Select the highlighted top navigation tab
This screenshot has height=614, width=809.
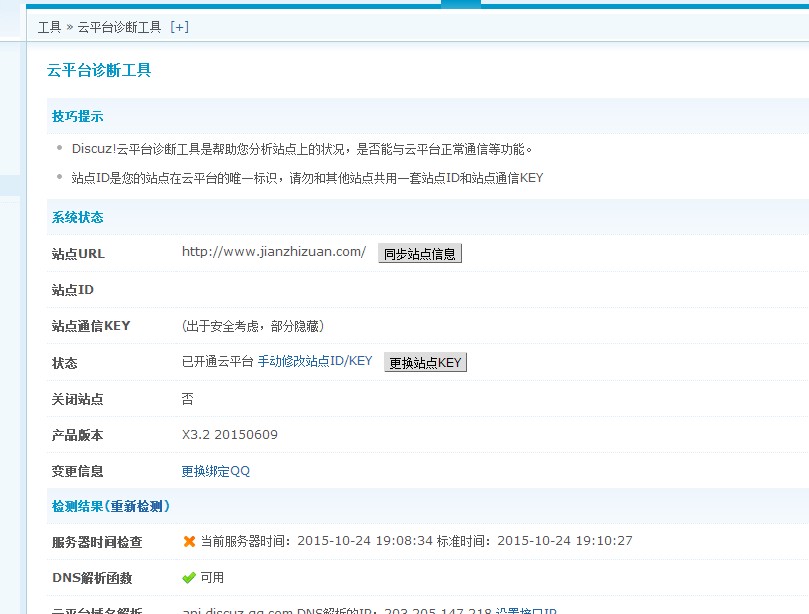point(460,3)
